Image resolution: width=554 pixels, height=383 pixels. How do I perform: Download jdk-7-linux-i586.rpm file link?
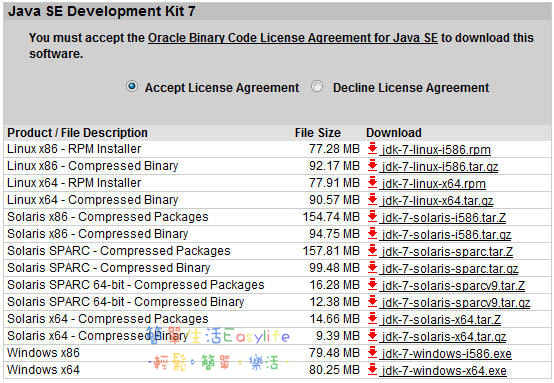tap(436, 150)
